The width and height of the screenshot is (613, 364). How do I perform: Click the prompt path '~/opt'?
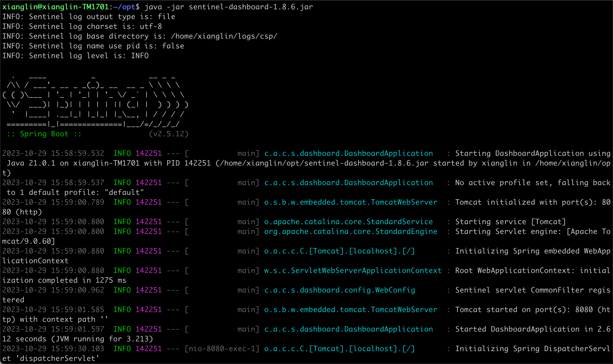(x=124, y=7)
